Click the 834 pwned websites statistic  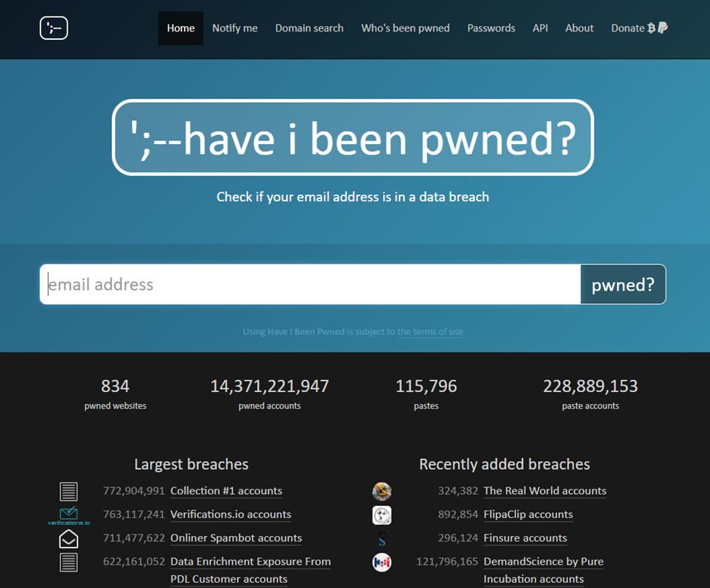[115, 394]
